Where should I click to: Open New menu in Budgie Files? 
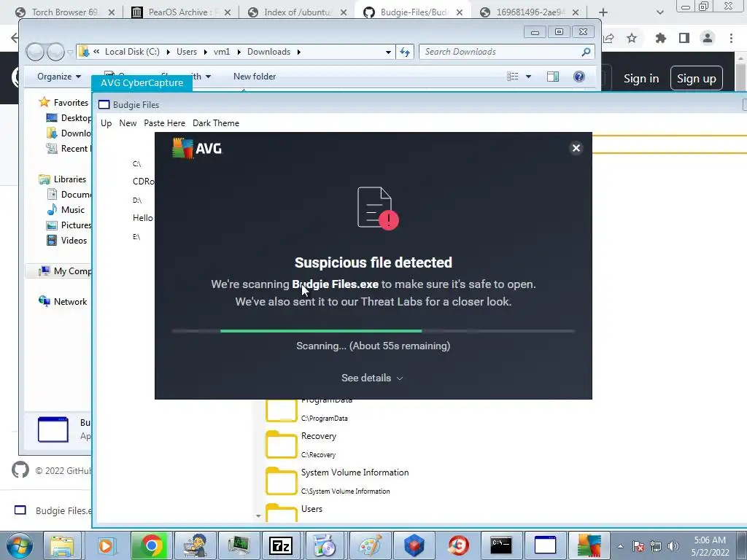pyautogui.click(x=128, y=123)
